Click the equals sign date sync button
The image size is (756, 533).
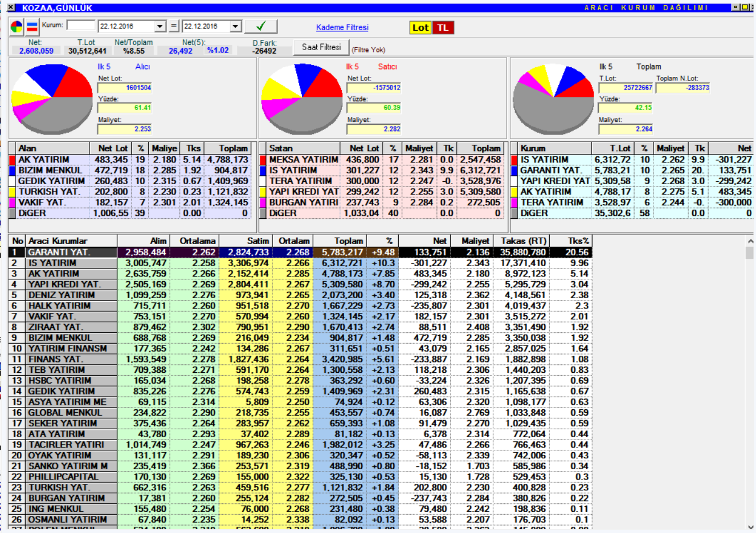[x=174, y=26]
